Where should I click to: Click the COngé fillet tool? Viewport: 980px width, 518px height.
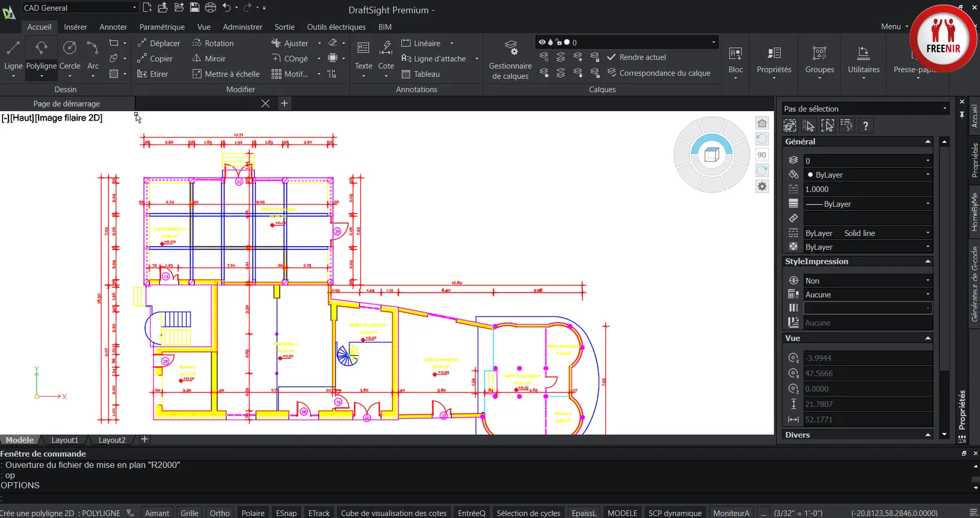[x=290, y=59]
